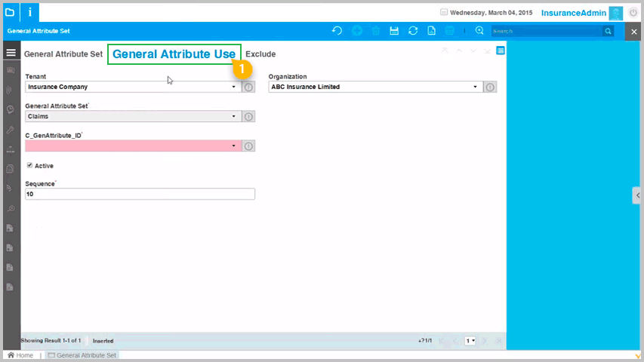
Task: Click the info button beside C_GenAttribute_ID
Action: [248, 146]
